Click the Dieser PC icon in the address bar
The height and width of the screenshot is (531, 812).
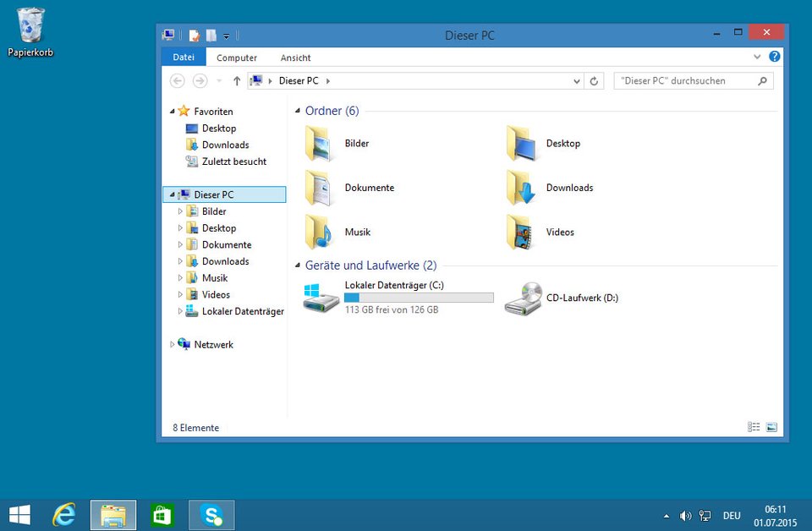coord(258,80)
